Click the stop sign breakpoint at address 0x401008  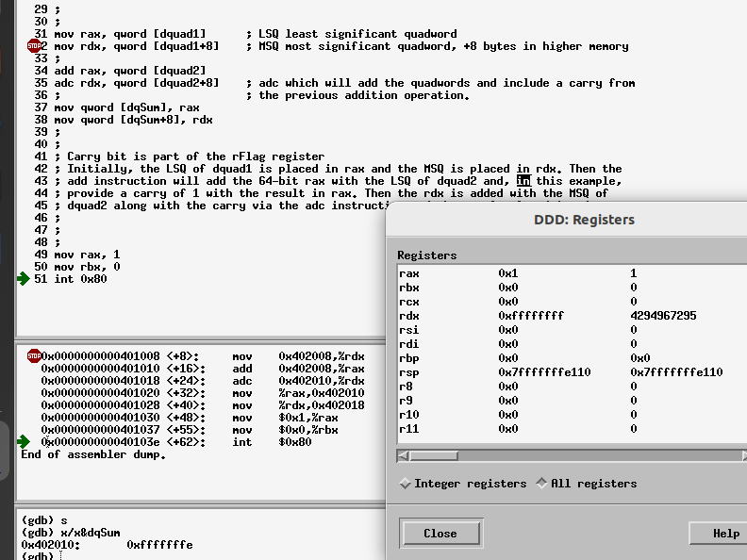click(x=34, y=355)
